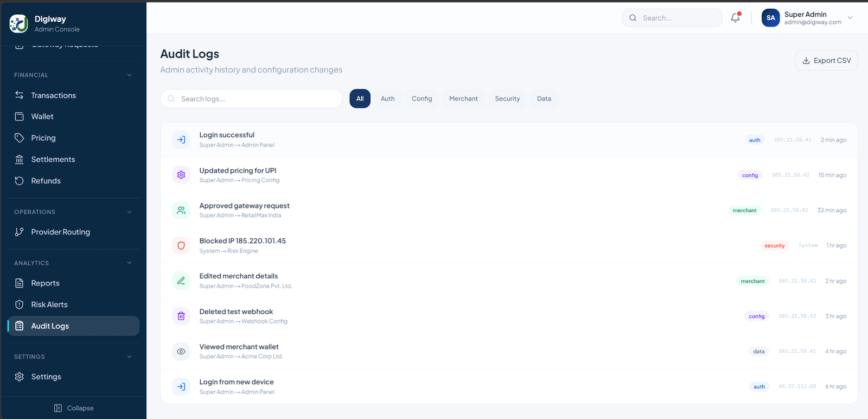
Task: Click the Pricing tag icon
Action: [20, 138]
